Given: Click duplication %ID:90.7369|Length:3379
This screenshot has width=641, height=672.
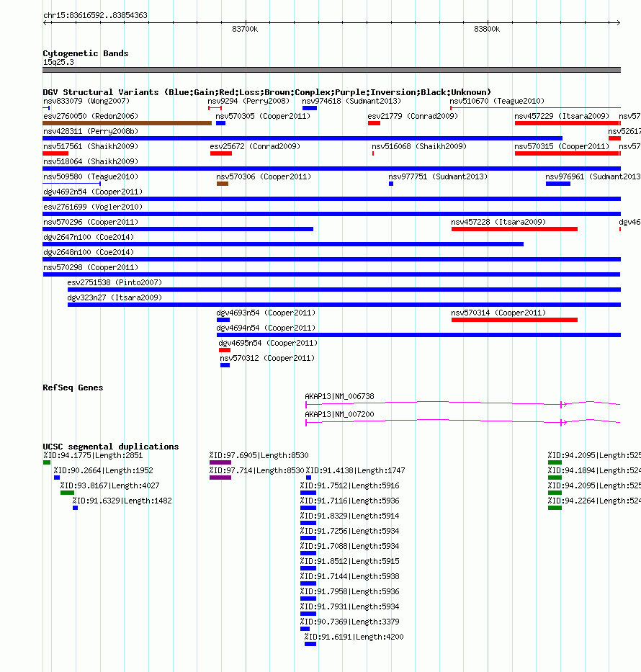Looking at the screenshot, I should [349, 622].
